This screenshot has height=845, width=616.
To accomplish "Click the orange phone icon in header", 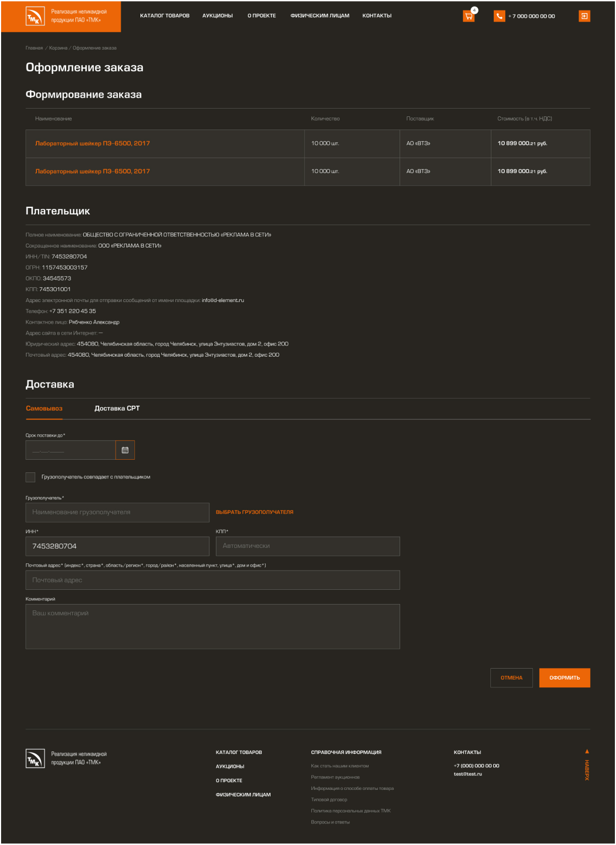I will click(499, 16).
